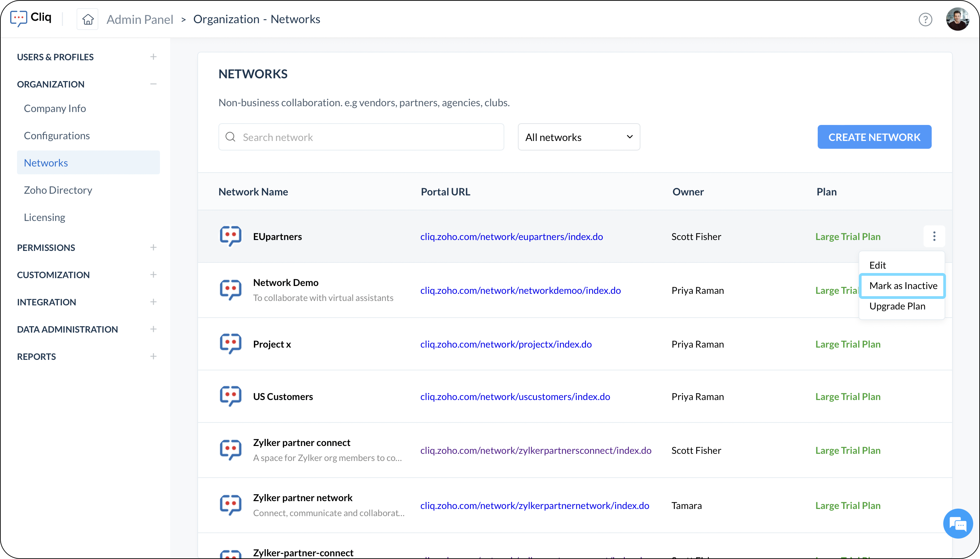Image resolution: width=980 pixels, height=559 pixels.
Task: Open the All networks filter dropdown
Action: pos(578,137)
